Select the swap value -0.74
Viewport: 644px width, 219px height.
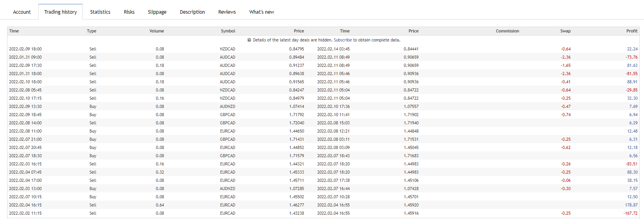[566, 115]
